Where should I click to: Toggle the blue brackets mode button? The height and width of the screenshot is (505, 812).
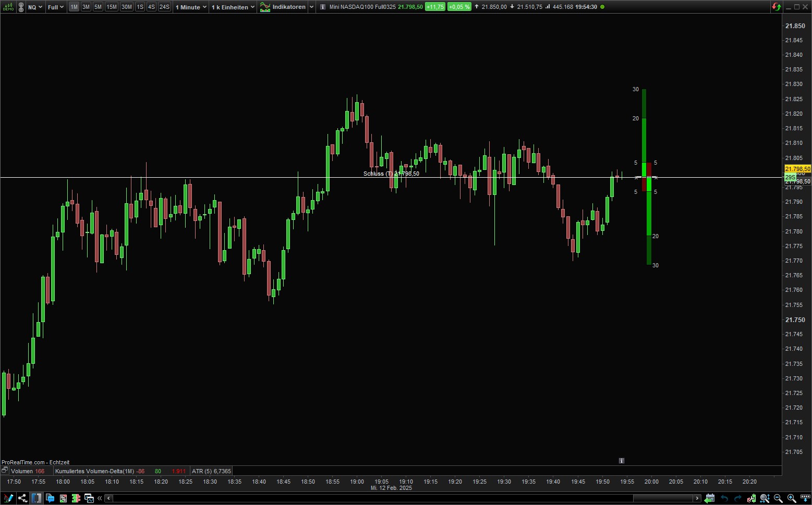(36, 498)
